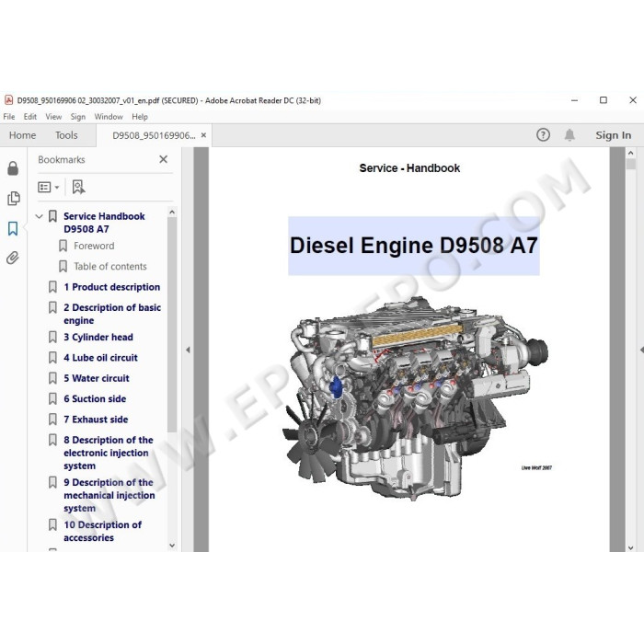Click the find current bookmark icon
Screen dimensions: 644x644
pyautogui.click(x=78, y=187)
